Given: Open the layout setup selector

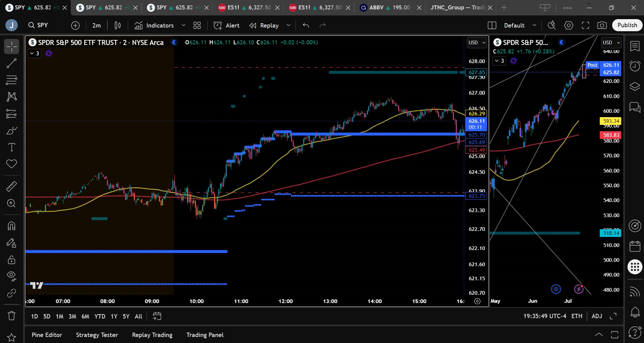Looking at the screenshot, I should coord(492,25).
